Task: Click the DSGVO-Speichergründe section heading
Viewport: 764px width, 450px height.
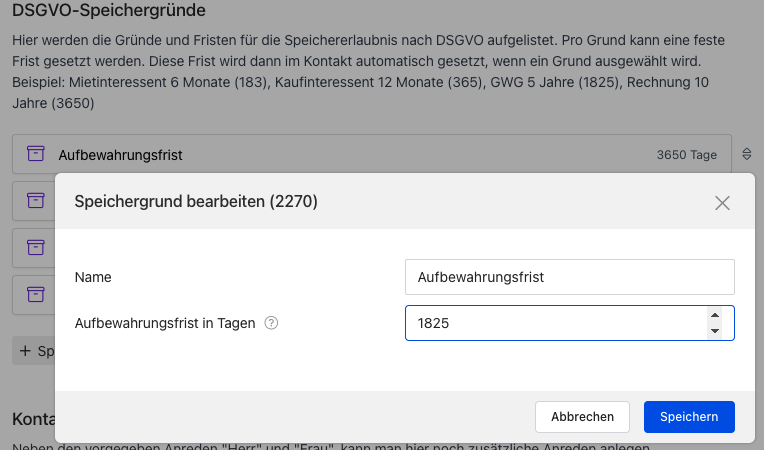Action: click(109, 12)
